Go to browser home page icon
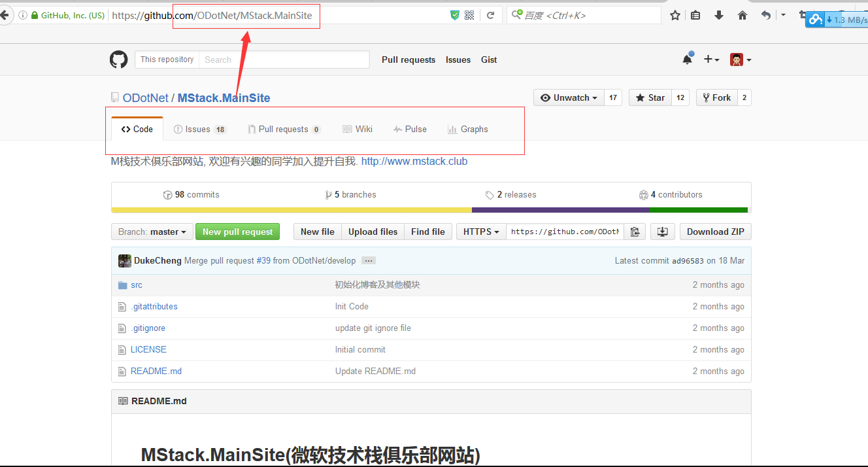Viewport: 868px width, 467px height. (x=743, y=15)
